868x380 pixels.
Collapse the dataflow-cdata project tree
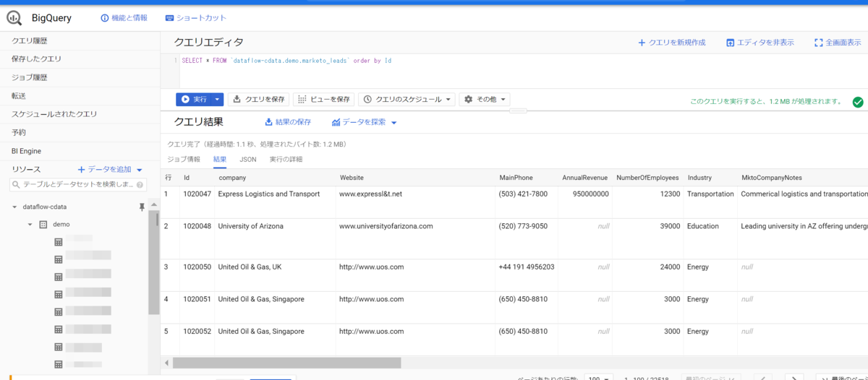point(15,207)
